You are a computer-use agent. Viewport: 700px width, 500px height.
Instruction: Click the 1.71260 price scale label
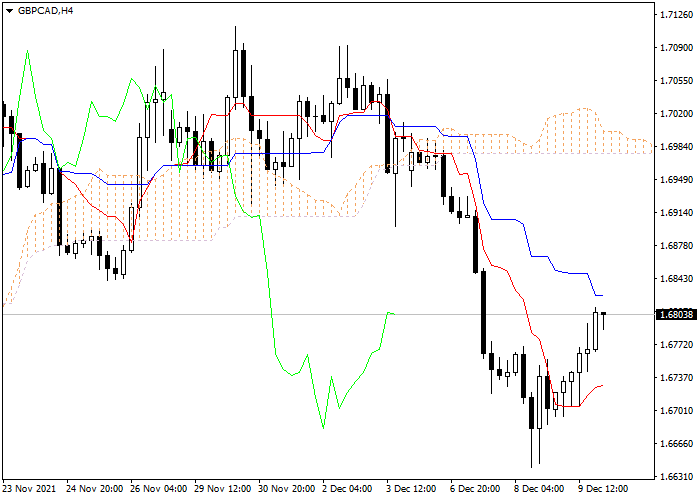click(677, 15)
